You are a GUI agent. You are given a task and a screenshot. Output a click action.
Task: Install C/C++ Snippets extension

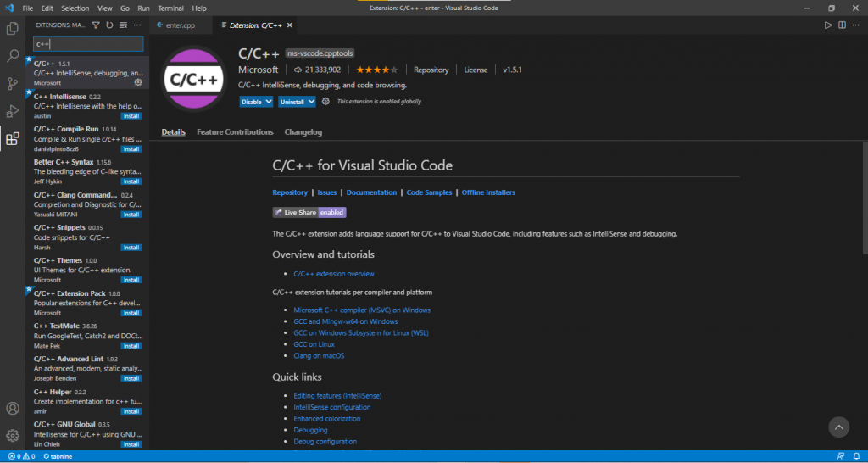point(131,248)
